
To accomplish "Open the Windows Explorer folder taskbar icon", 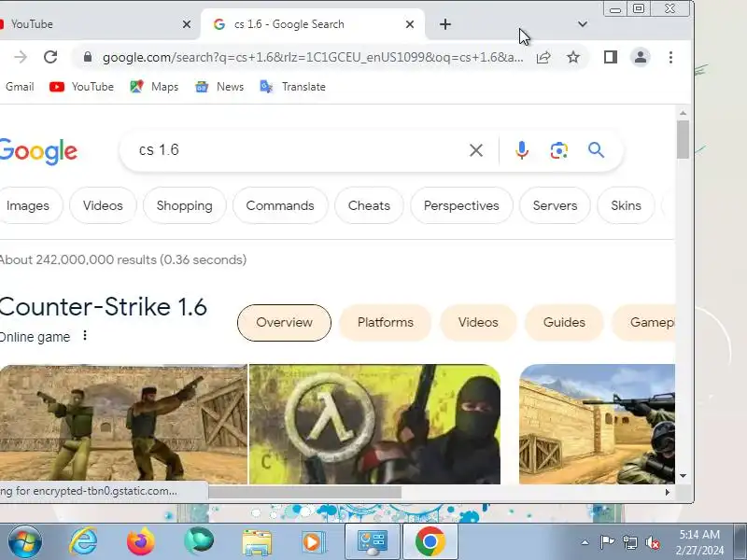I will 257,542.
